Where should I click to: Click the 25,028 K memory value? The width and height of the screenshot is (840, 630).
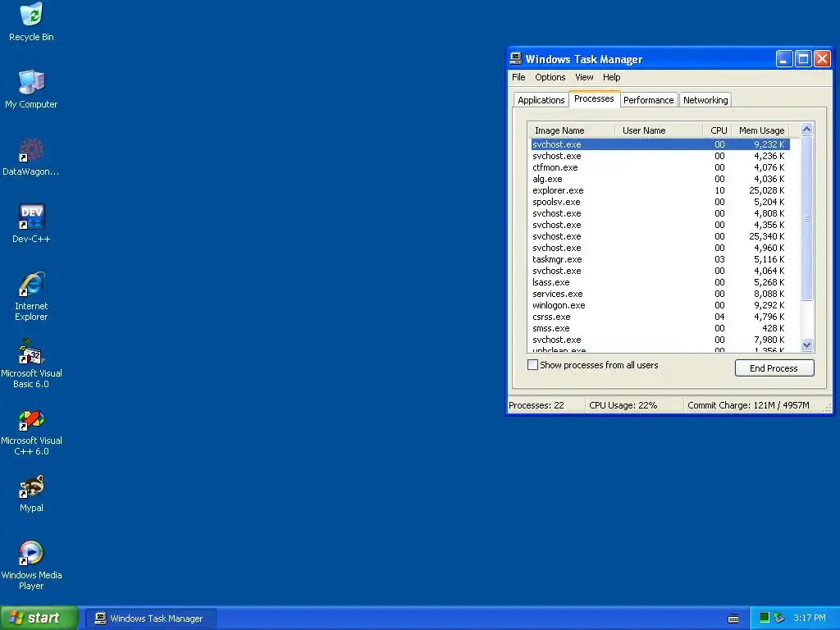click(767, 190)
